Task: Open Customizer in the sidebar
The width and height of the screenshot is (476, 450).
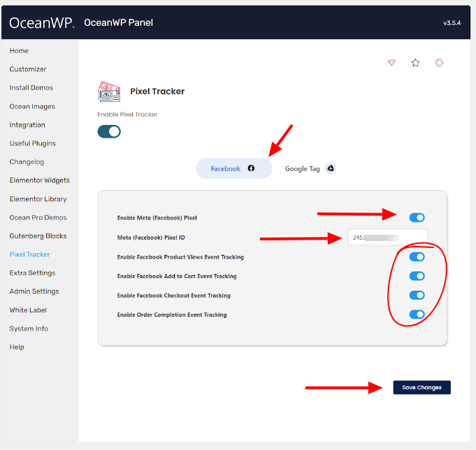Action: pyautogui.click(x=28, y=69)
